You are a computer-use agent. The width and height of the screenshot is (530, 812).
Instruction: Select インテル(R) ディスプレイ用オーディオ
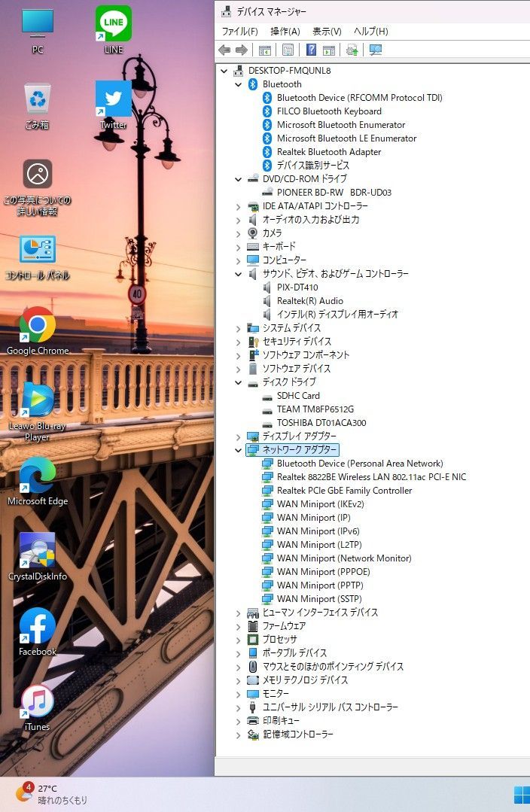[x=337, y=315]
